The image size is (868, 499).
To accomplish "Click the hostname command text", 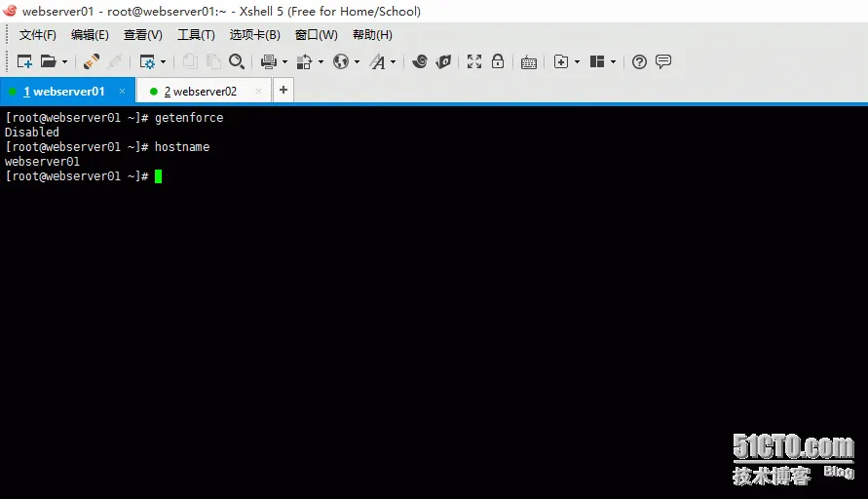I will [182, 147].
